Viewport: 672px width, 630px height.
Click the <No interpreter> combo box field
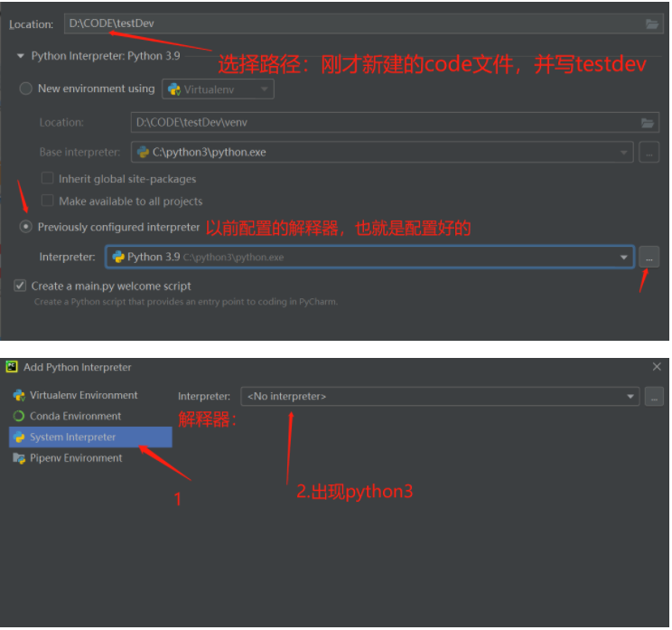tap(440, 396)
